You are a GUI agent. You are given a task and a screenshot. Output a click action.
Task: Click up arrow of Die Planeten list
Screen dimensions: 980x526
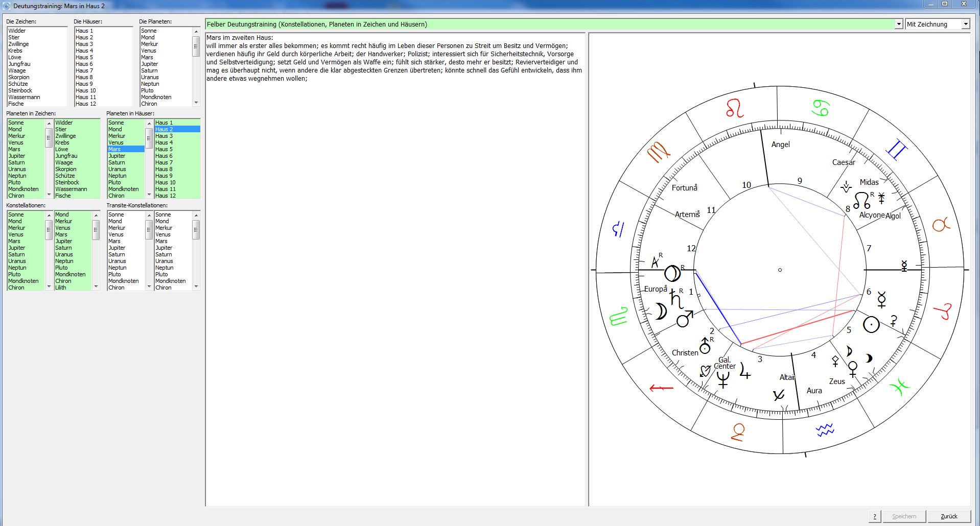point(196,31)
